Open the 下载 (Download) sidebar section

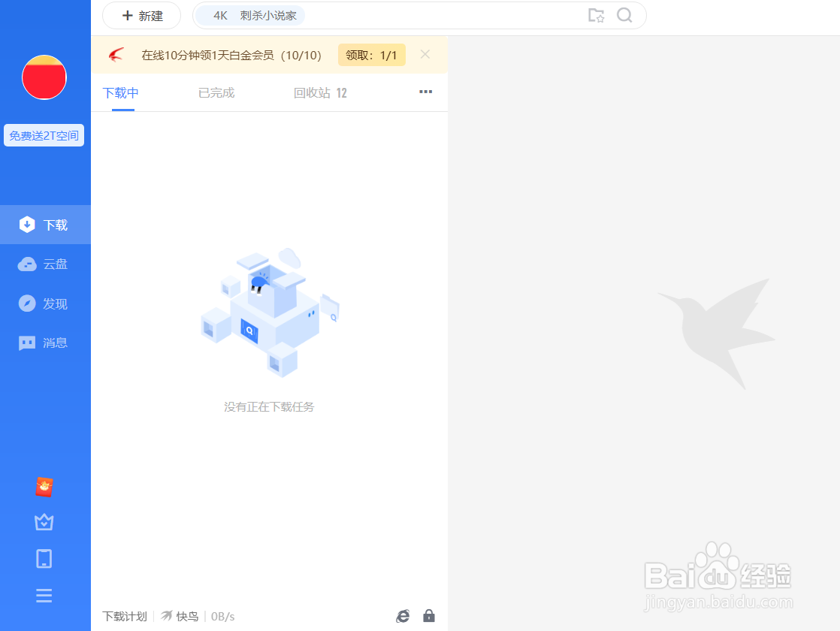click(45, 224)
